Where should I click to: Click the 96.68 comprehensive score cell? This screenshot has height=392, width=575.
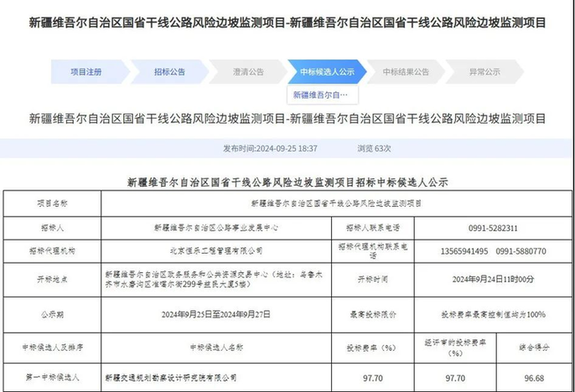pos(535,378)
